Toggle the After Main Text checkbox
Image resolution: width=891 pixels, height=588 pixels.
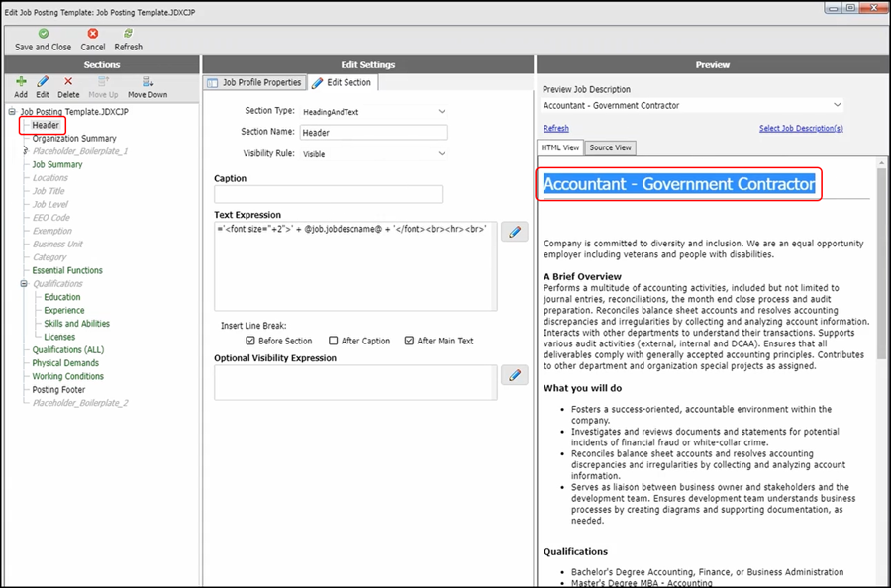click(x=409, y=341)
